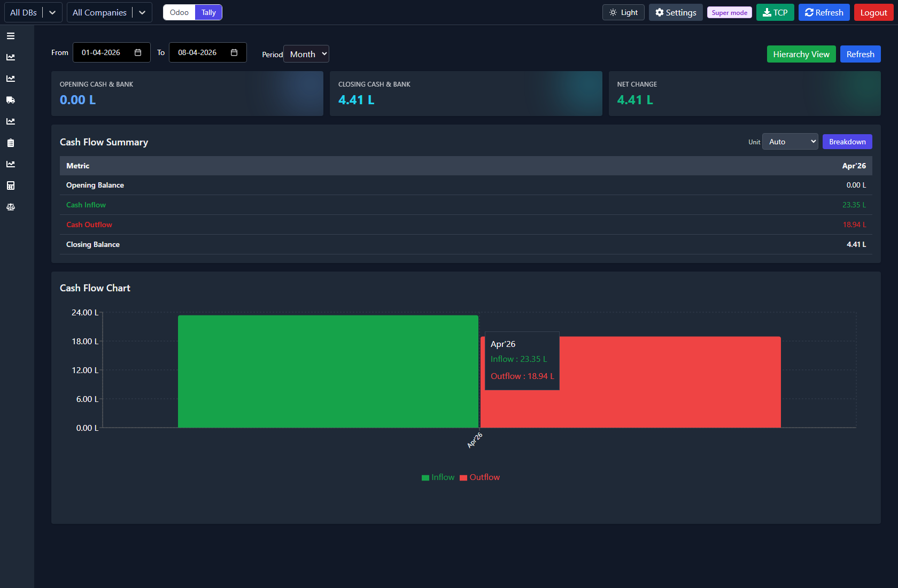The width and height of the screenshot is (898, 588).
Task: Click the Closing Balance row label
Action: (x=93, y=244)
